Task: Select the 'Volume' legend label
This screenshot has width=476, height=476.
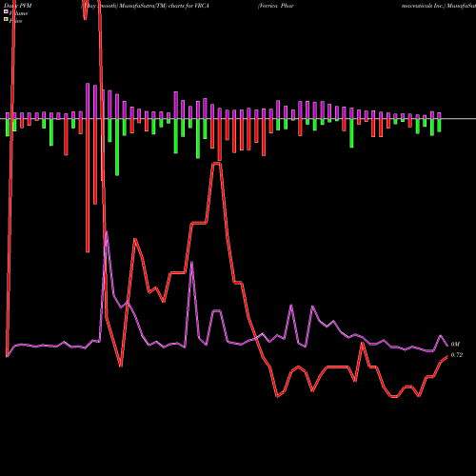Action: [18, 13]
